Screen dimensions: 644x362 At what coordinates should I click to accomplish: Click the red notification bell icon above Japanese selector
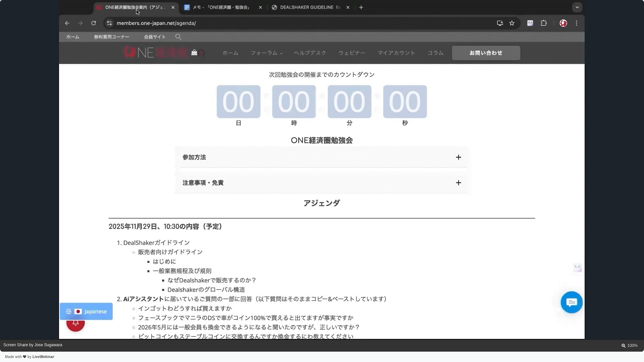(x=75, y=324)
